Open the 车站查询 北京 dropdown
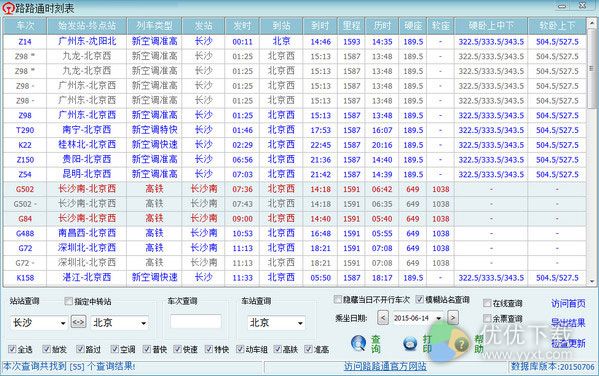 tap(300, 323)
